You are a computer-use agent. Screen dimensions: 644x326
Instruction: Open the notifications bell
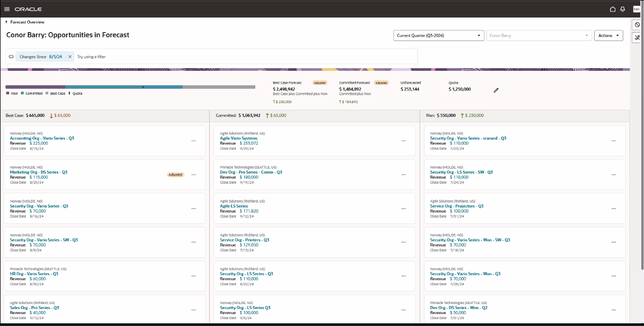(x=622, y=9)
